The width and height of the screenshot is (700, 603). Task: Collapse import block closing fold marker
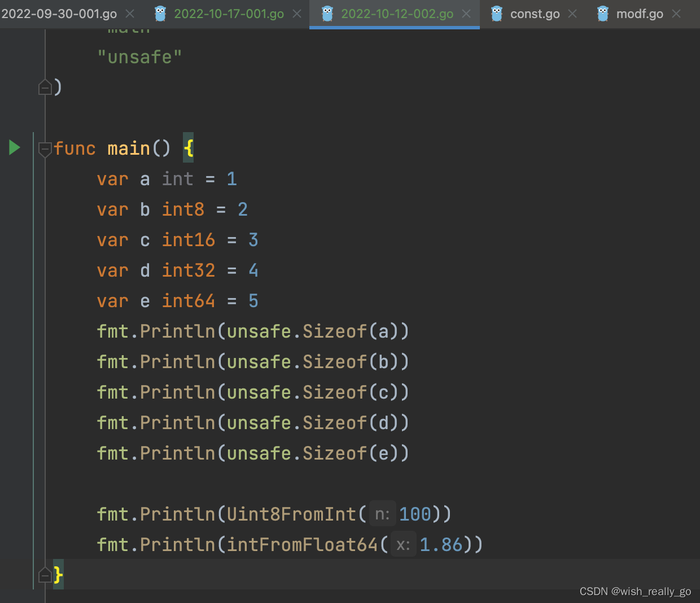45,88
